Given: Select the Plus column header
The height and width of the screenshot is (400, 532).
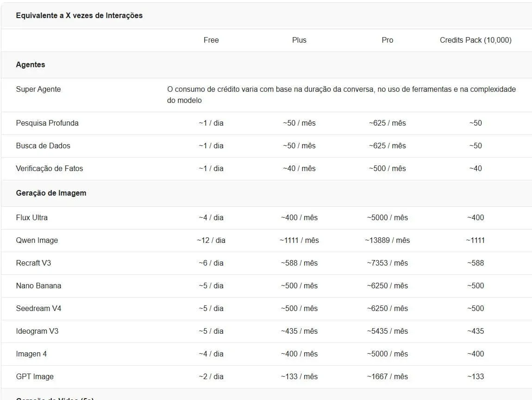Looking at the screenshot, I should (x=299, y=40).
